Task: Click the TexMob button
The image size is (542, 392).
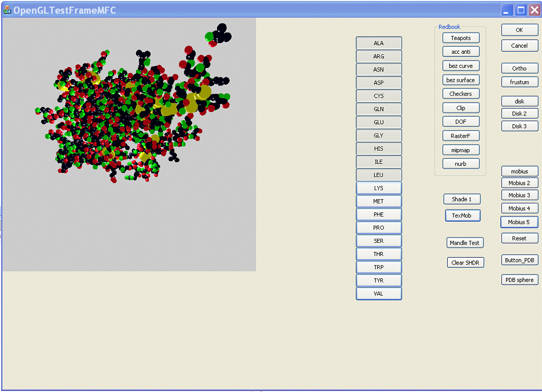Action: [462, 215]
